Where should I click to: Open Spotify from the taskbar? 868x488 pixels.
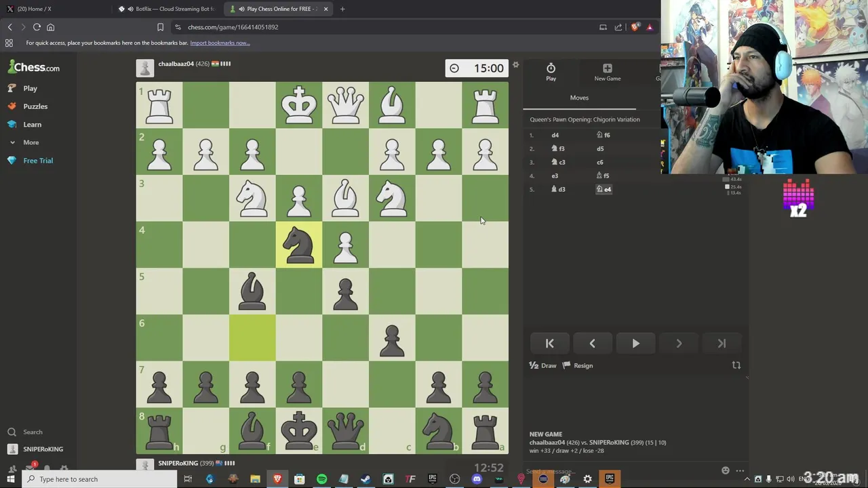coord(321,479)
